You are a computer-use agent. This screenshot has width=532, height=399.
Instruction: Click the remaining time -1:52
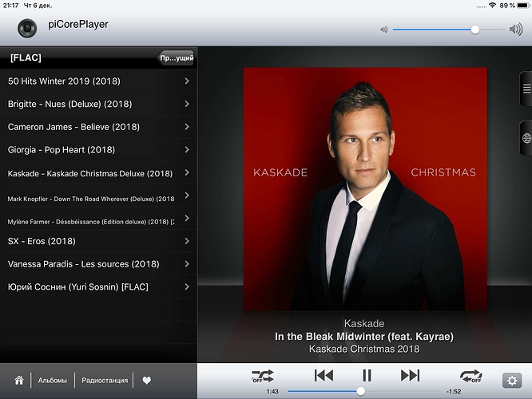454,392
